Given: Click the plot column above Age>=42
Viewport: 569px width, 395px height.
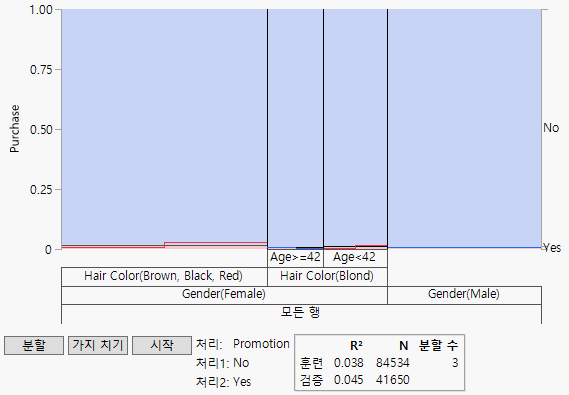Looking at the screenshot, I should point(295,128).
